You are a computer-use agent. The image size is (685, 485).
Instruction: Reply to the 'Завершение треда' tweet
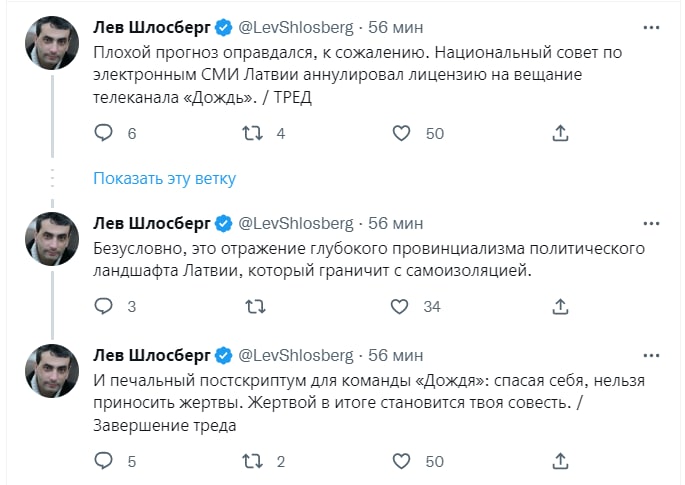[x=103, y=460]
